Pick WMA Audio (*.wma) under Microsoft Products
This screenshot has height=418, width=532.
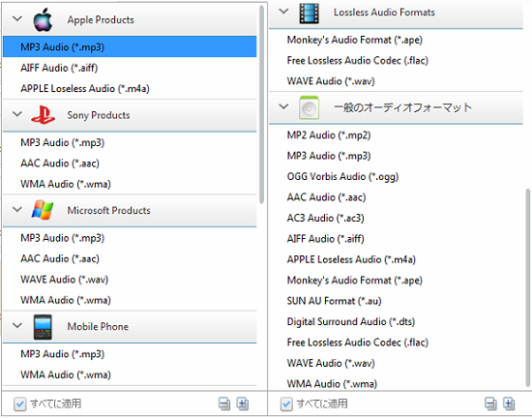130,300
